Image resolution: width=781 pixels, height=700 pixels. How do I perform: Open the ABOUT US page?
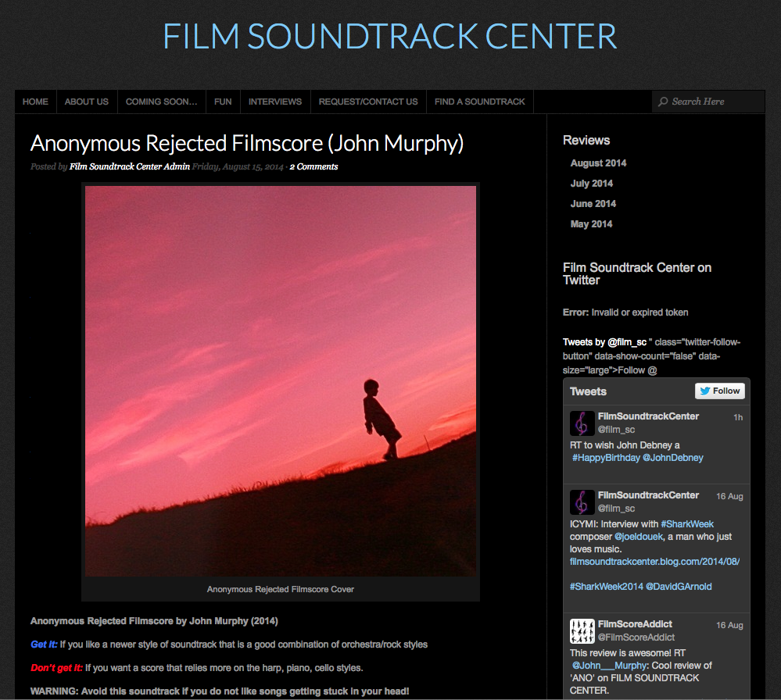87,102
